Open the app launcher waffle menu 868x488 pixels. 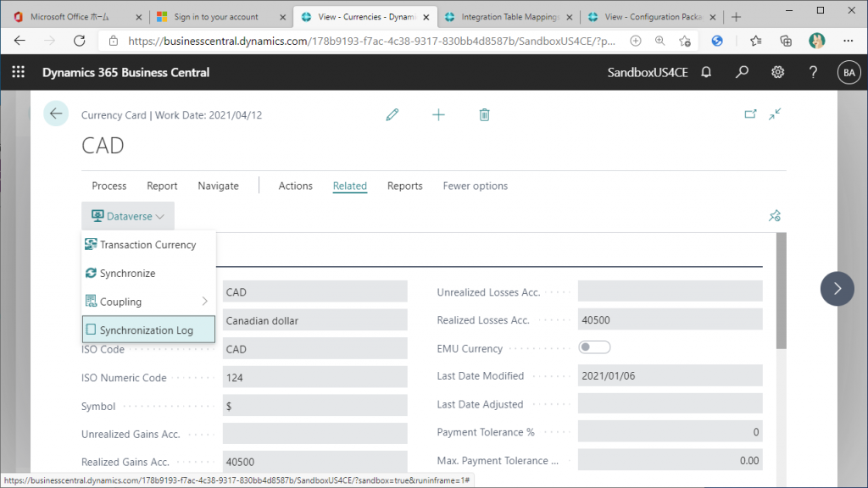[19, 72]
